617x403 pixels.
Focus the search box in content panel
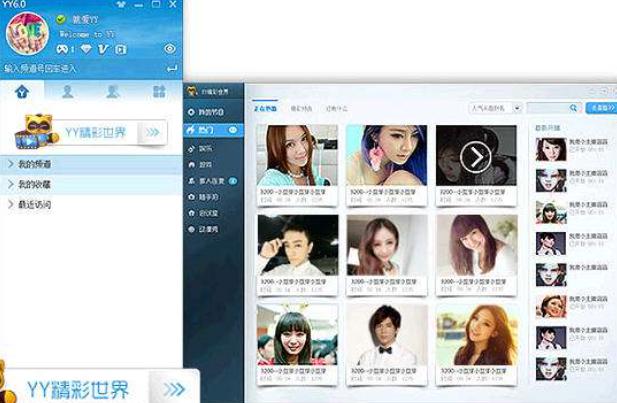(554, 107)
